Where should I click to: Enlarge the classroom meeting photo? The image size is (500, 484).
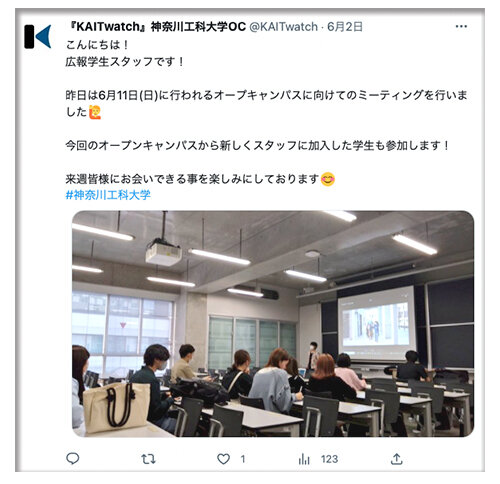point(273,324)
